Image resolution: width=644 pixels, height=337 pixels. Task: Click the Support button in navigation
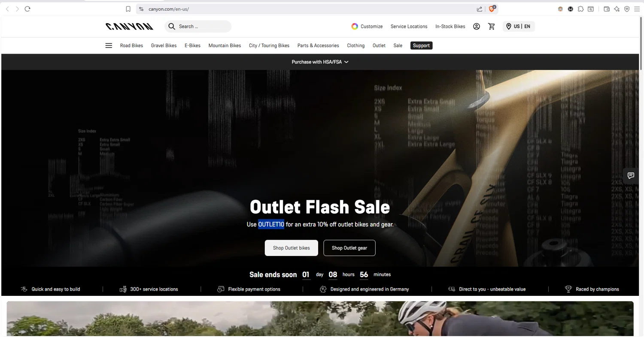coord(421,45)
